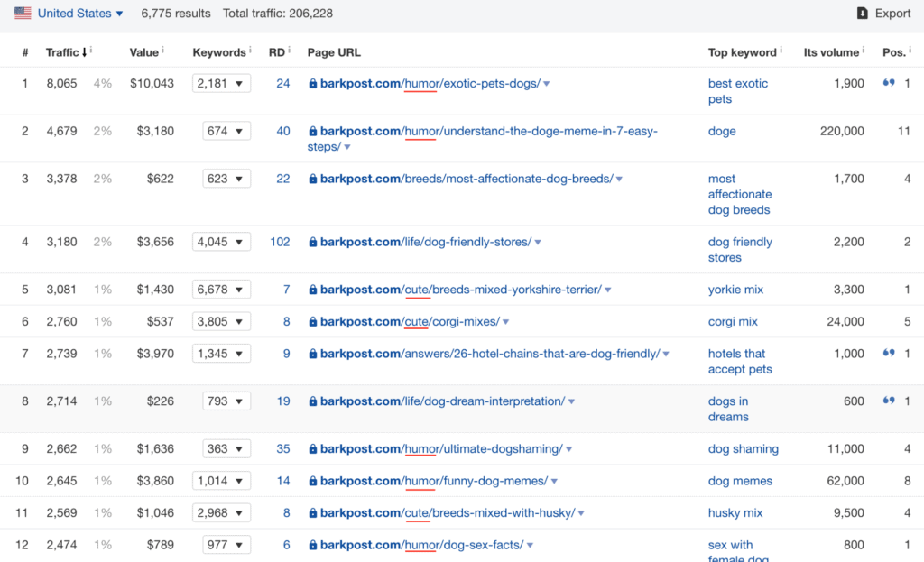924x562 pixels.
Task: Click the "6,775 results" text
Action: coord(176,13)
